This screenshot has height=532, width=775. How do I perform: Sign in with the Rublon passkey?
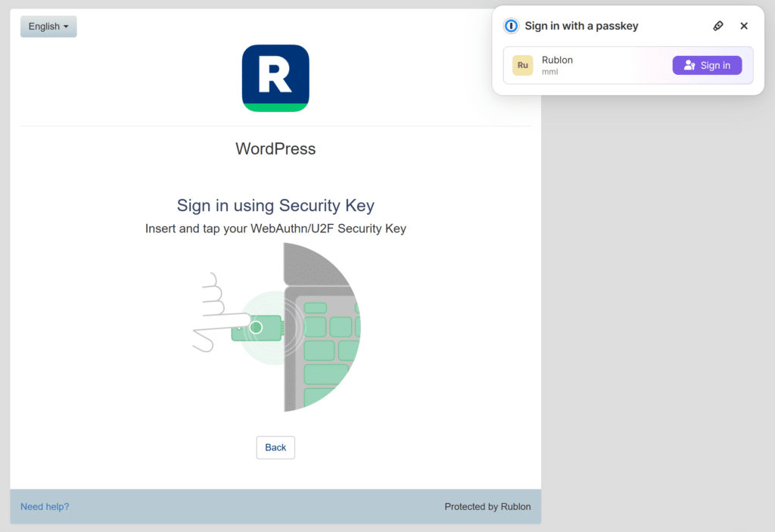(x=707, y=65)
